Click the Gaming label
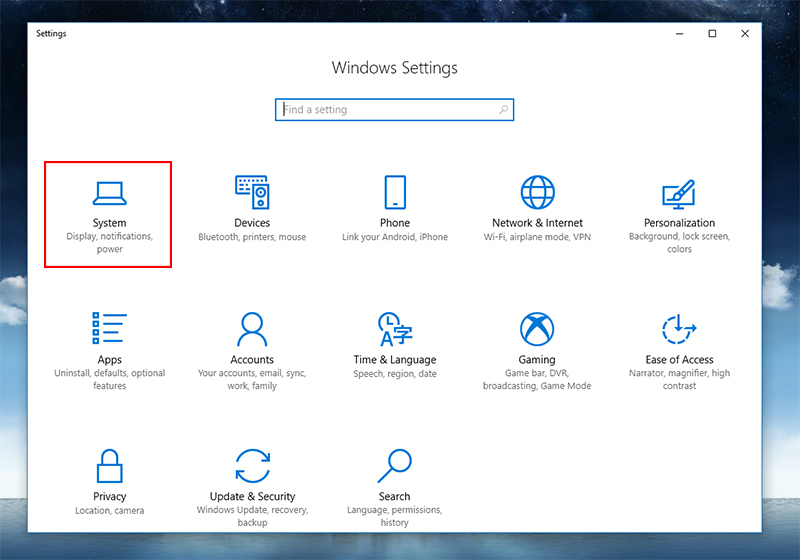This screenshot has height=560, width=800. (537, 360)
